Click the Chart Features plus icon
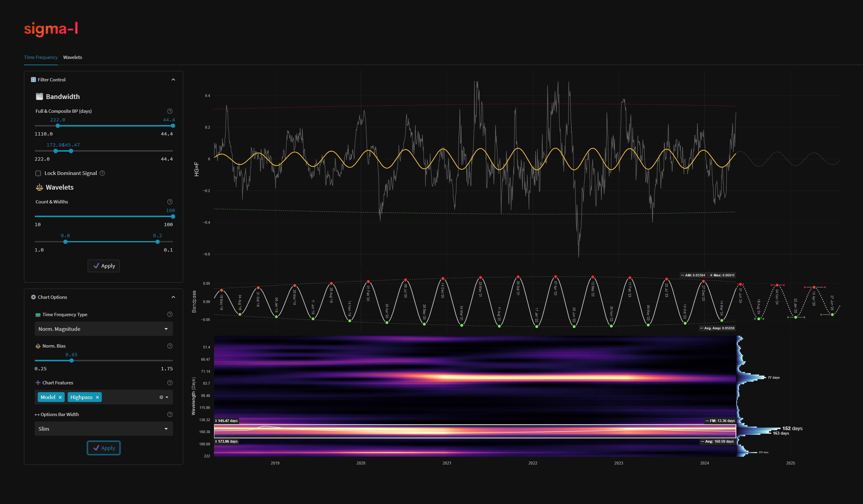Image resolution: width=863 pixels, height=504 pixels. point(38,383)
